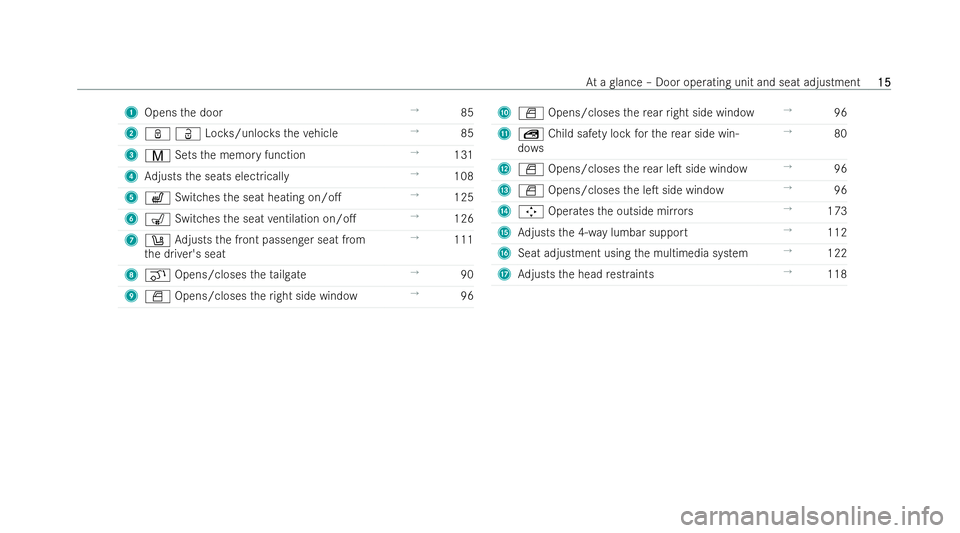Open page 131 reference for memory function
The width and height of the screenshot is (960, 533).
point(463,155)
